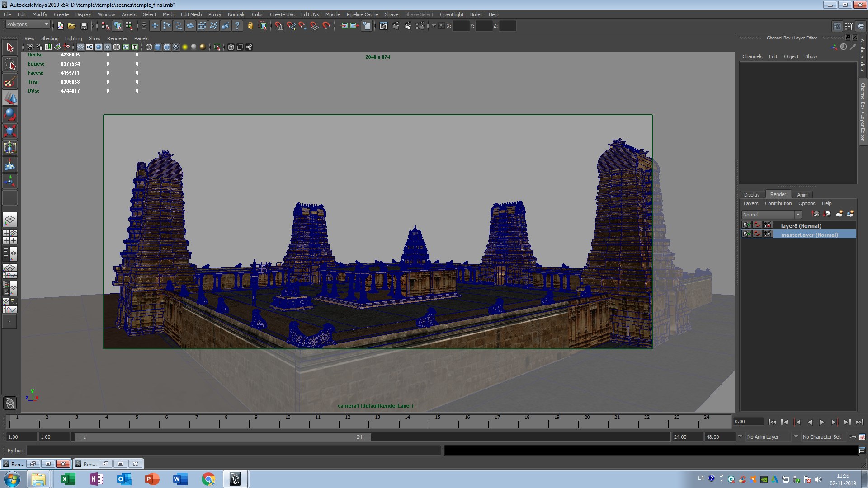Image resolution: width=868 pixels, height=488 pixels.
Task: Open Chrome from the Windows taskbar
Action: tap(208, 479)
